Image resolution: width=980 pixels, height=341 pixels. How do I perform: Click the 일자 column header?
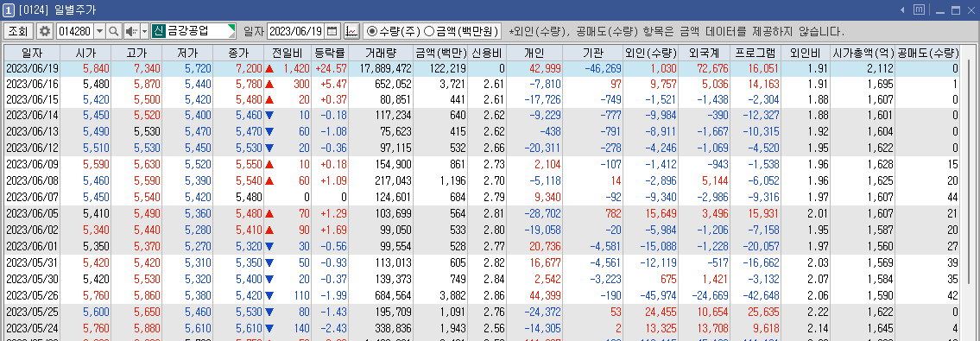pyautogui.click(x=32, y=53)
